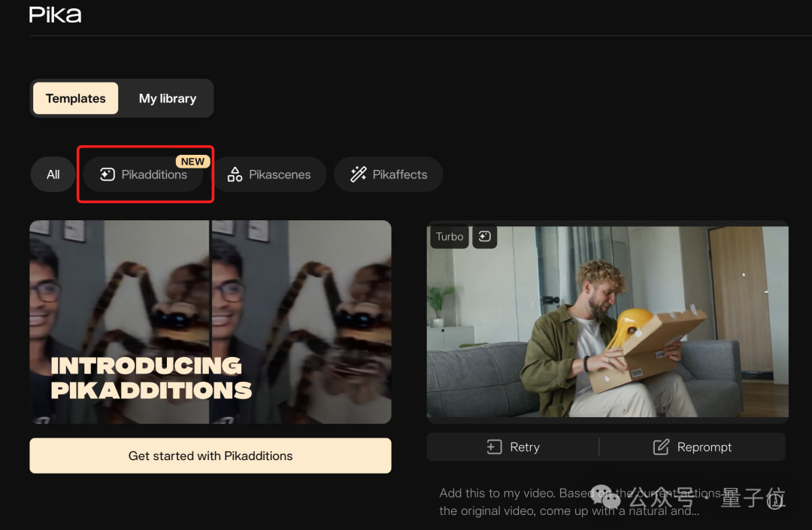Click the Retry button
Viewport: 812px width, 530px height.
tap(513, 447)
